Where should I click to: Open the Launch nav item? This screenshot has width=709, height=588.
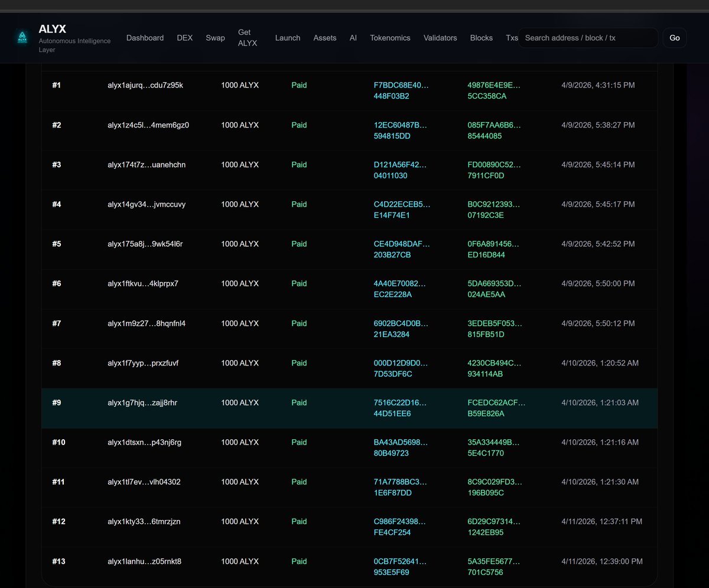pyautogui.click(x=288, y=38)
